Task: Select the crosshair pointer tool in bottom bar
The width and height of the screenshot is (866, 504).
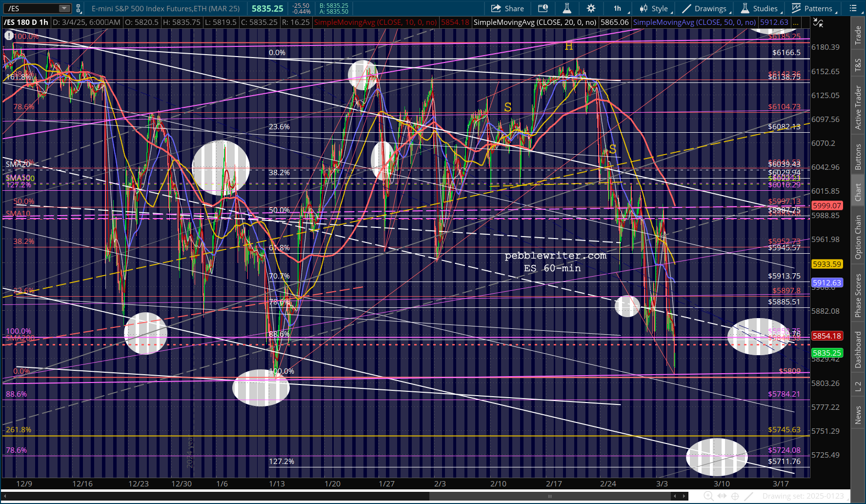Action: tap(735, 496)
